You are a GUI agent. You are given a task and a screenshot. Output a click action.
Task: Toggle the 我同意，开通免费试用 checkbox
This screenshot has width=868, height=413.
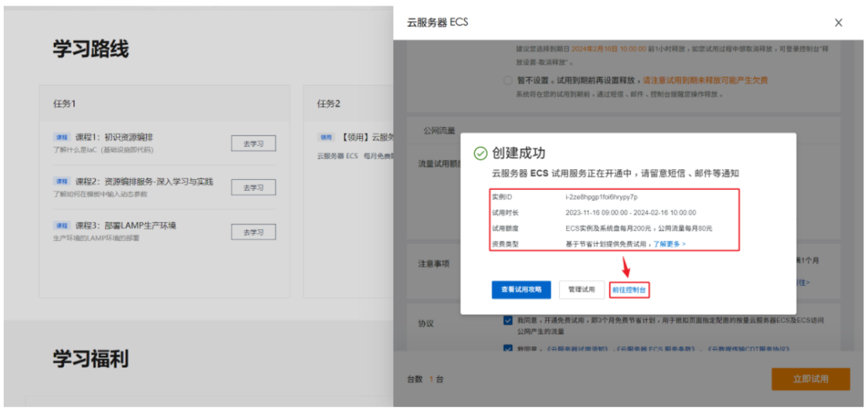pos(507,320)
